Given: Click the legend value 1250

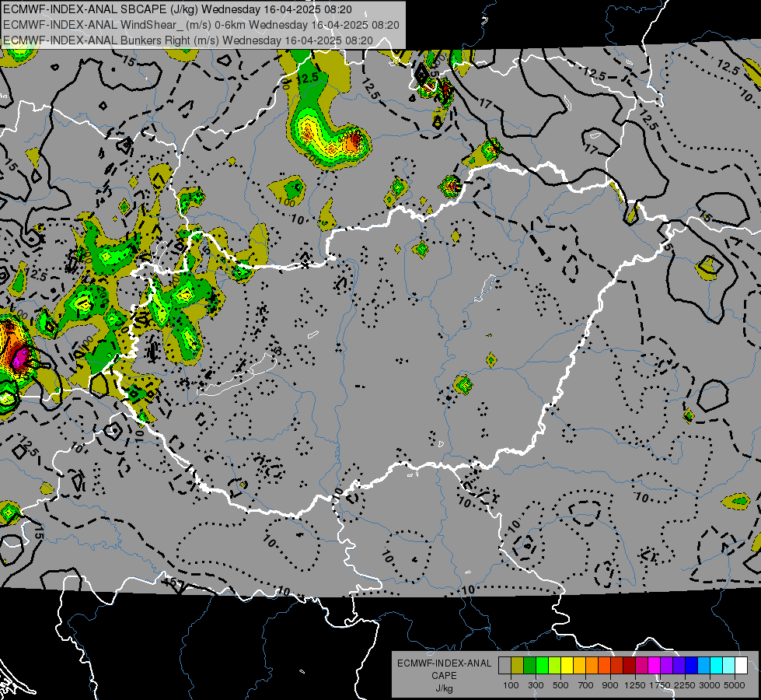Looking at the screenshot, I should tap(635, 685).
